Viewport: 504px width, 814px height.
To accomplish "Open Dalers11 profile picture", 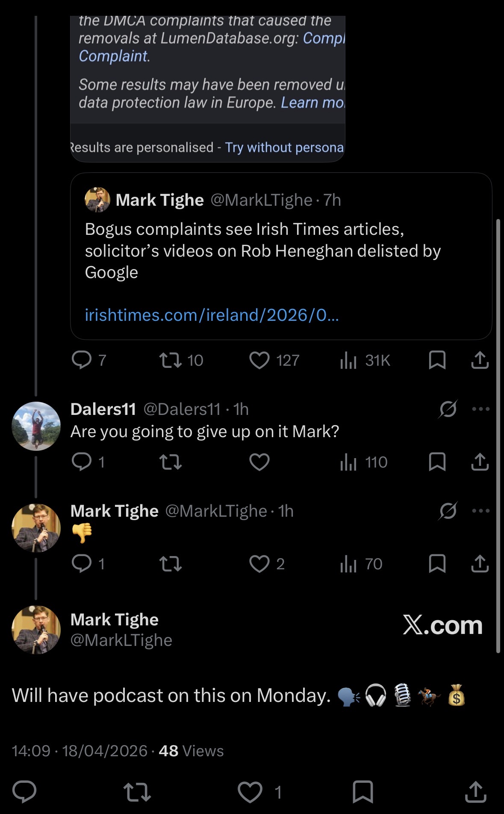I will [x=36, y=426].
